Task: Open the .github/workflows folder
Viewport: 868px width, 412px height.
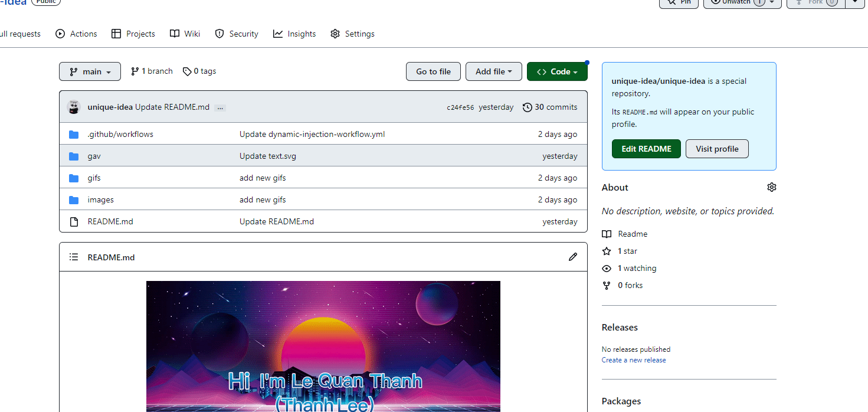Action: [120, 134]
